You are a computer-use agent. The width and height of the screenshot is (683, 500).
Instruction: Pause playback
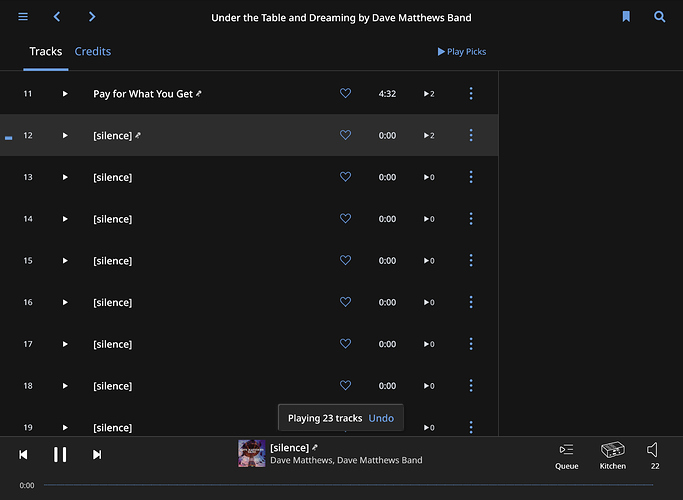60,455
